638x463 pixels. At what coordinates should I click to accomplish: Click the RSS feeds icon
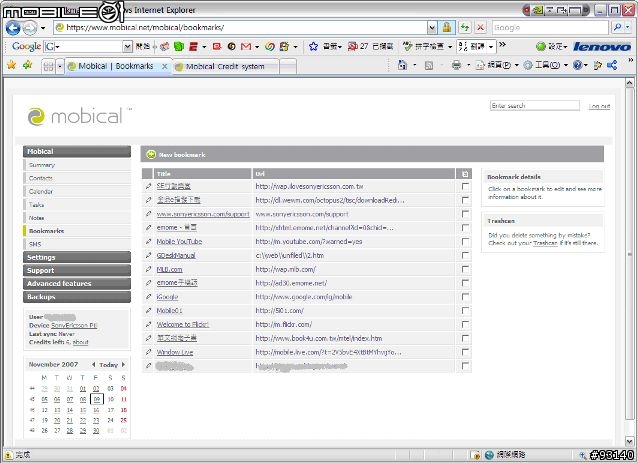click(x=428, y=65)
